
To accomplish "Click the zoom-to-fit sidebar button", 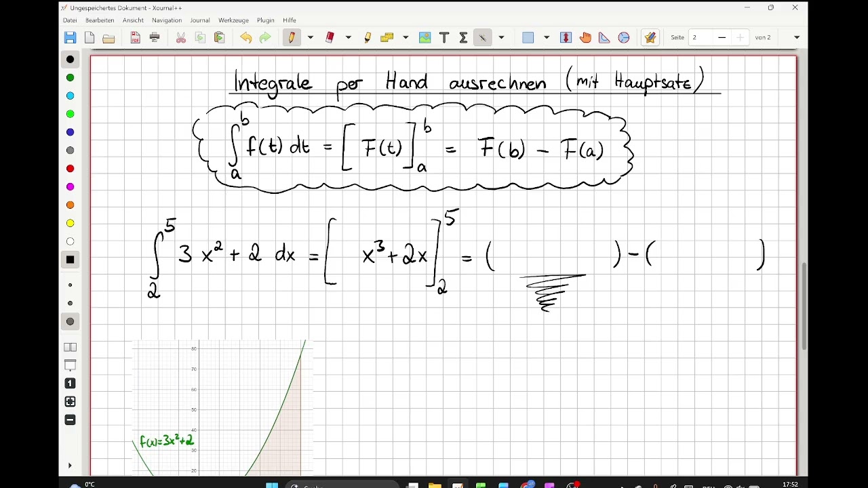I will coord(70,402).
